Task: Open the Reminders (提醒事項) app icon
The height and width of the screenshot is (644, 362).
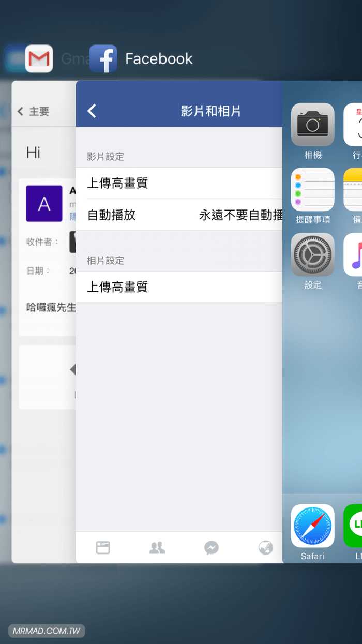Action: [313, 189]
